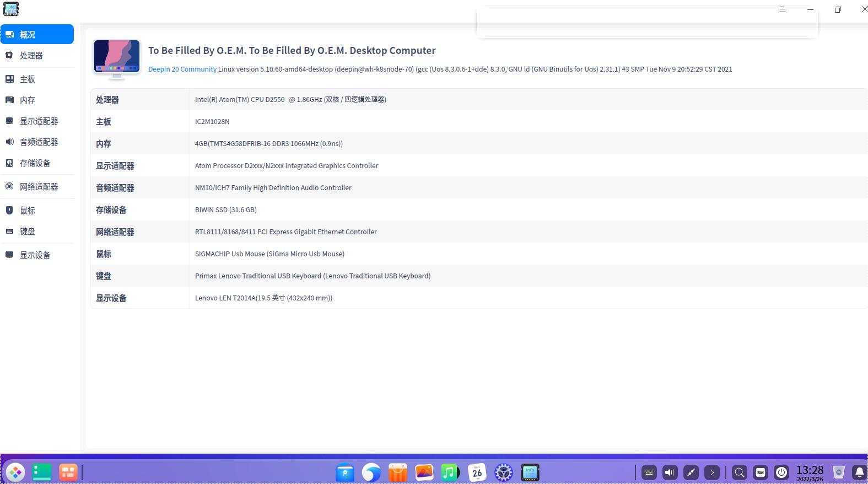The height and width of the screenshot is (484, 868).
Task: Open the onscreen keyboard tray icon
Action: 649,472
